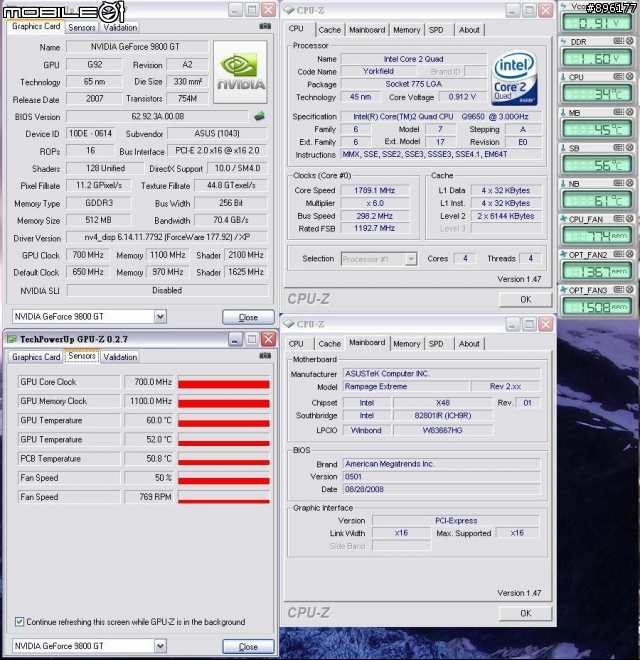Image resolution: width=640 pixels, height=660 pixels.
Task: Open the CPU temperature panel settings icon
Action: tap(619, 77)
